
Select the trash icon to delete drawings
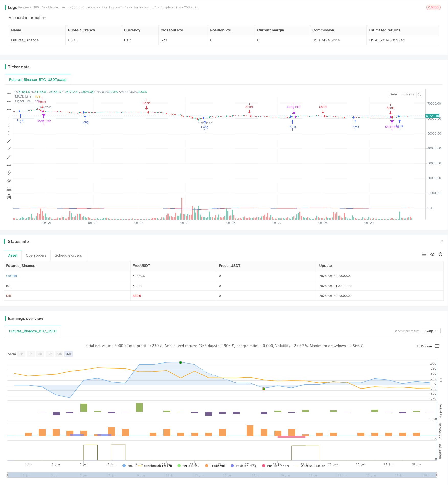click(x=9, y=197)
